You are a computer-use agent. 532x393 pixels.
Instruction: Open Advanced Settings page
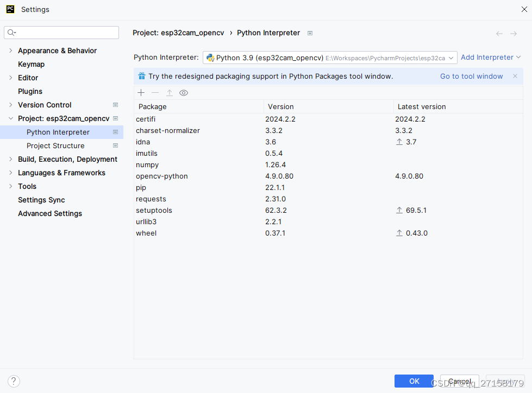pyautogui.click(x=50, y=213)
